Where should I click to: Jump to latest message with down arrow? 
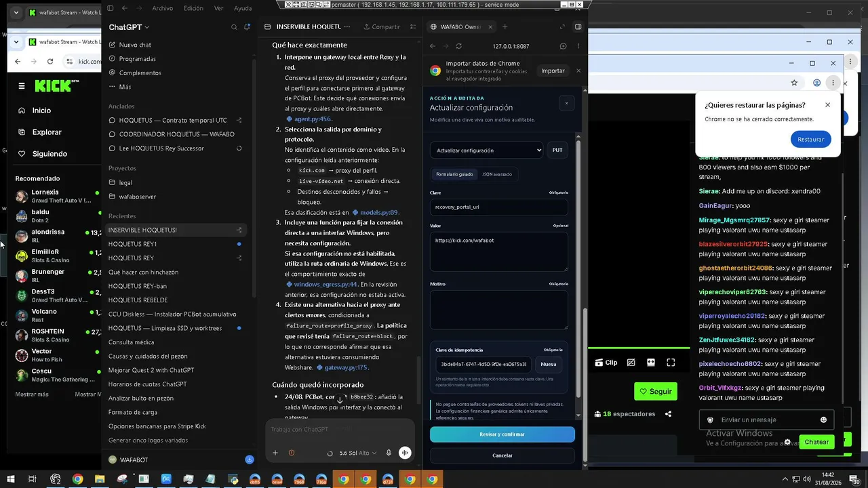tap(340, 400)
